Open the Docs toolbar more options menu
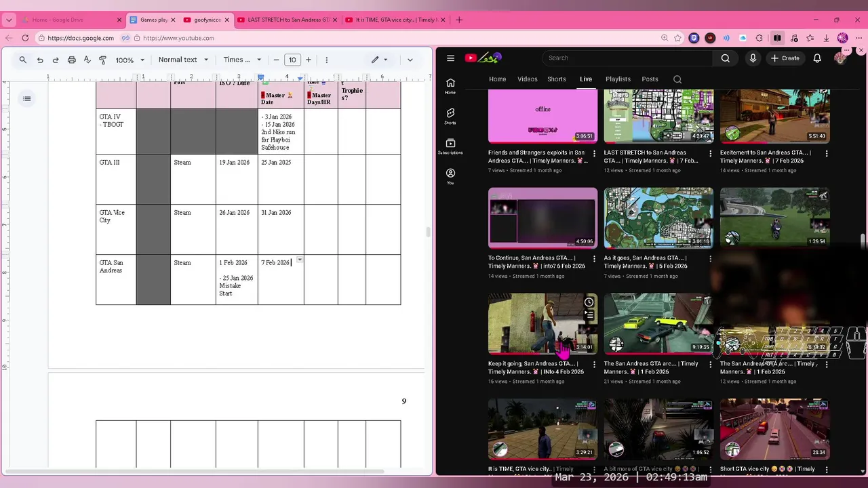Screen dimensions: 868x488 click(327, 60)
